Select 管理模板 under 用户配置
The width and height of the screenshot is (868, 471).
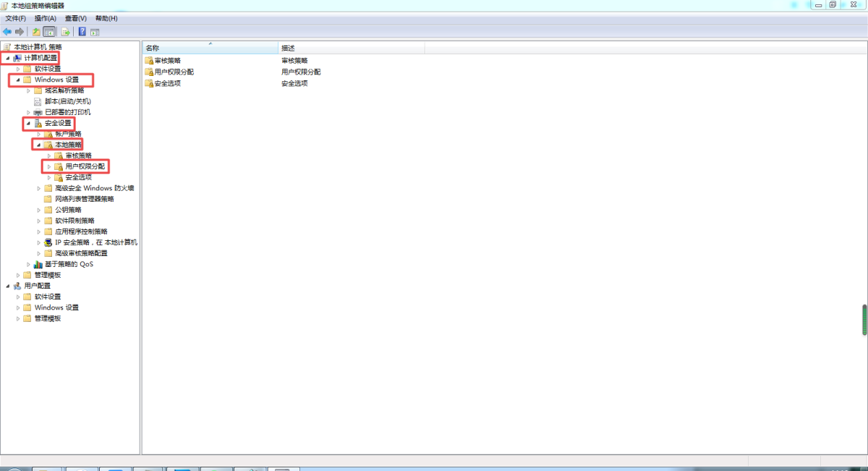[x=48, y=318]
